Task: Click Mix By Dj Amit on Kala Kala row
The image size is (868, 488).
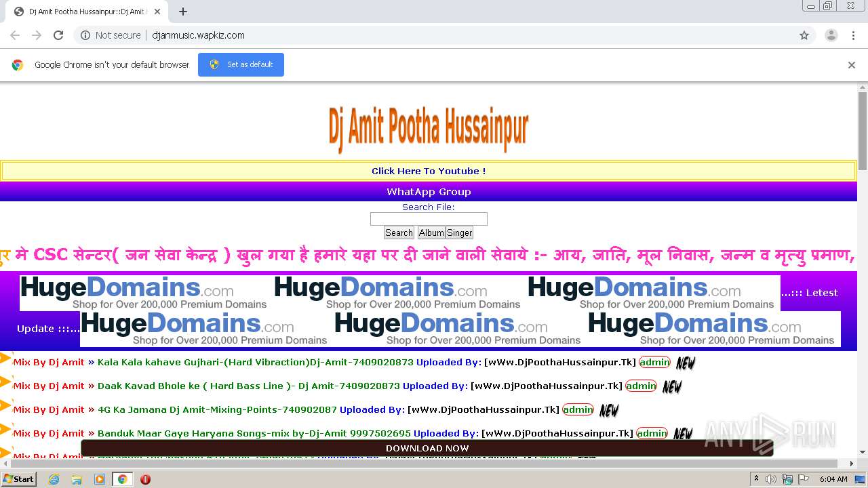Action: pos(49,363)
